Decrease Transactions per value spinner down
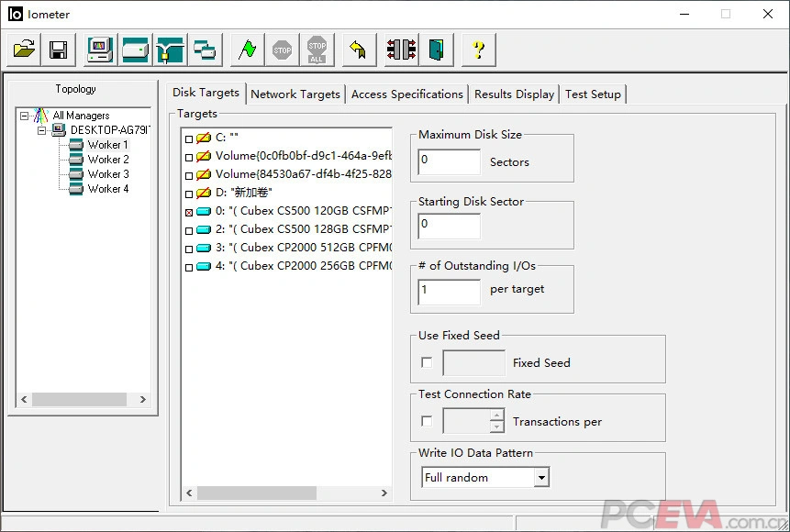 (x=496, y=427)
